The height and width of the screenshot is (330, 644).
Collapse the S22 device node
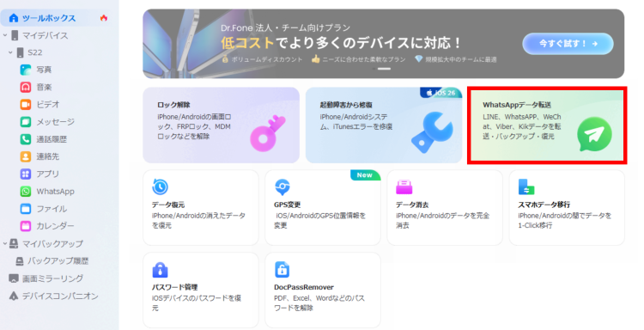pyautogui.click(x=10, y=52)
